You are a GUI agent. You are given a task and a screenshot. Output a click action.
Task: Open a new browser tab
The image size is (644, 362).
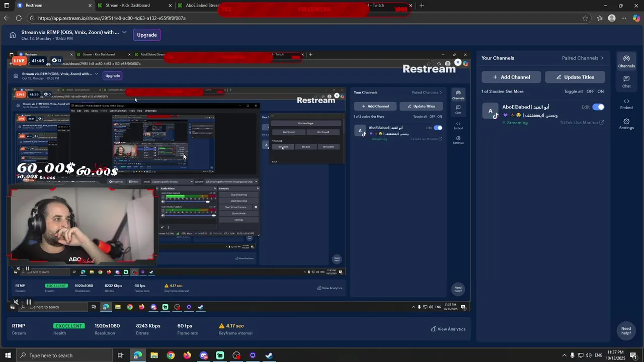pos(422,6)
